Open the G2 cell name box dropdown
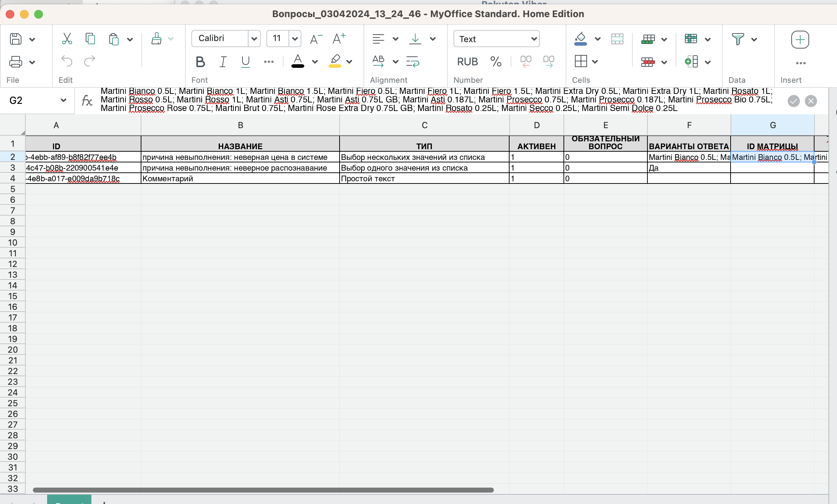 tap(64, 100)
